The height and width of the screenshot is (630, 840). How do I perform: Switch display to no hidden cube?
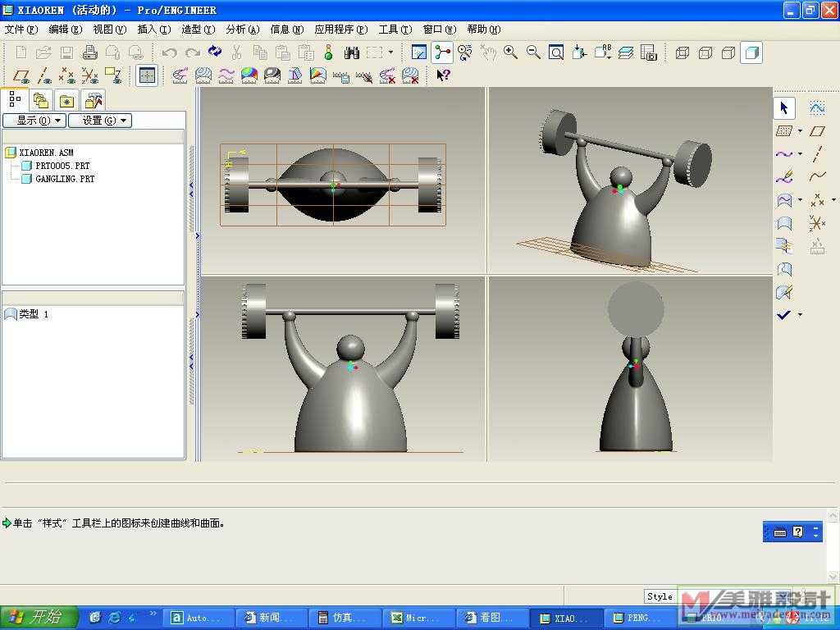tap(728, 52)
